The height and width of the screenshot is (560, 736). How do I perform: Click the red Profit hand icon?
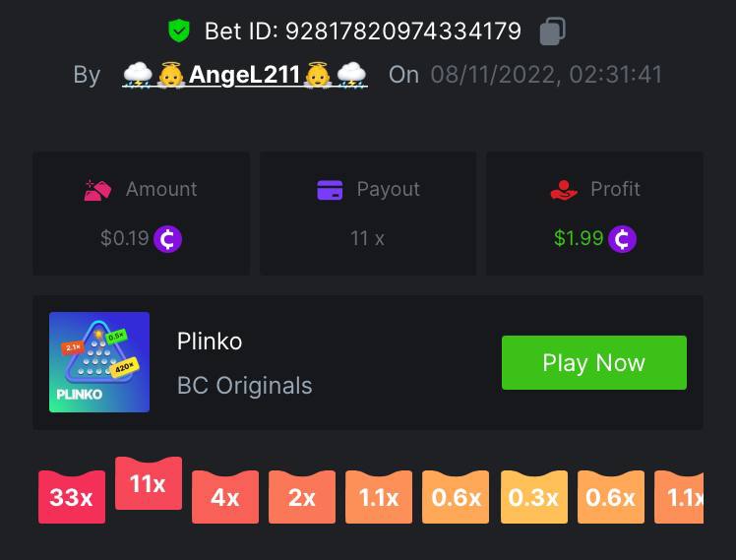(563, 190)
